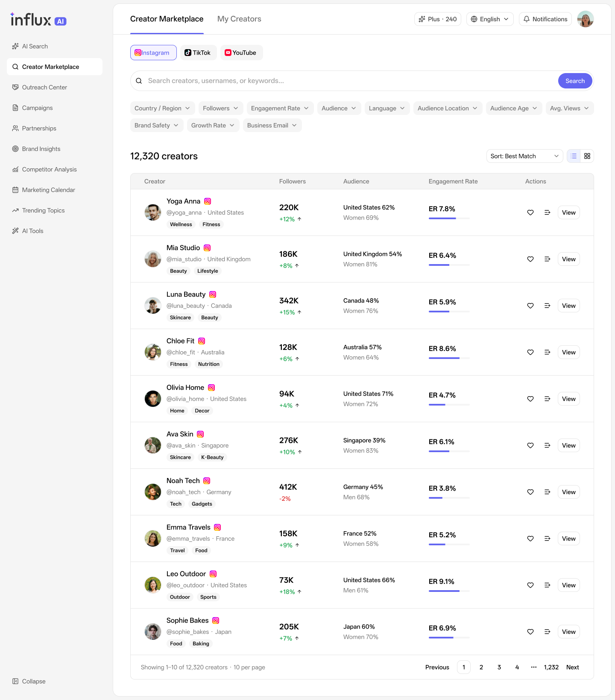615x700 pixels.
Task: Add Noah Tech to list icon
Action: (x=548, y=492)
